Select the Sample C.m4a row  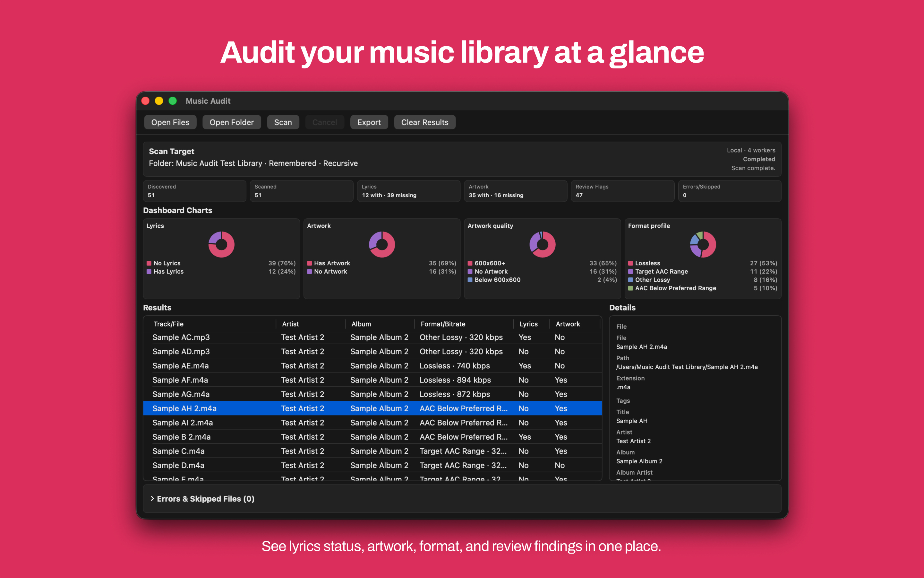coord(372,451)
